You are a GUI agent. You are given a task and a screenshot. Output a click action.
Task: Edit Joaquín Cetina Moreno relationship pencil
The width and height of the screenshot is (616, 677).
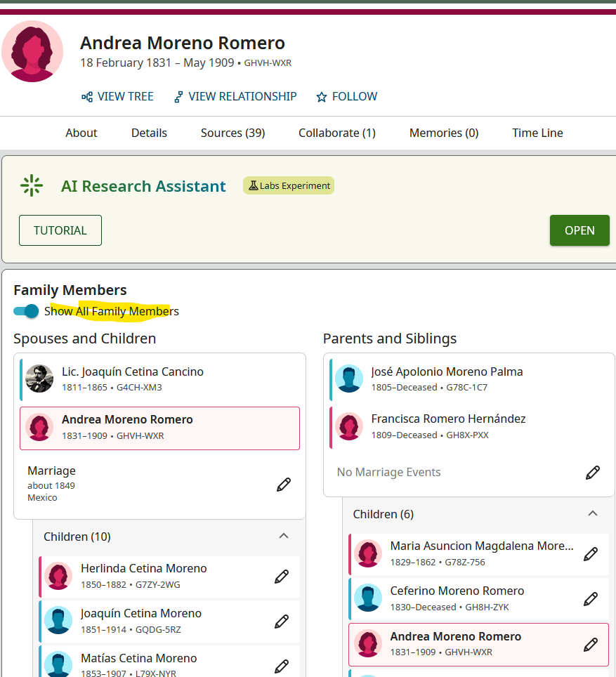(x=282, y=622)
